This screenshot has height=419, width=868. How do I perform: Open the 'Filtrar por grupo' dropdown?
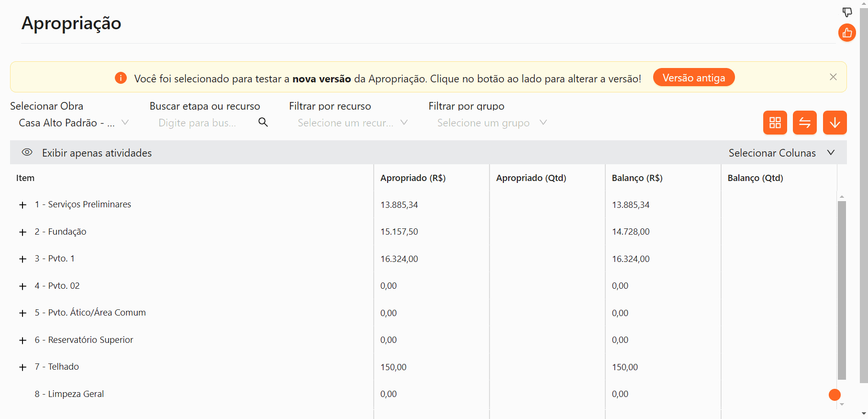point(491,123)
